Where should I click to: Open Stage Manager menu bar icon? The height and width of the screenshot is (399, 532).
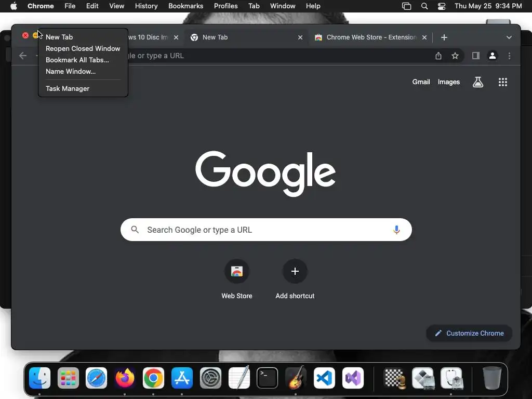tap(406, 6)
